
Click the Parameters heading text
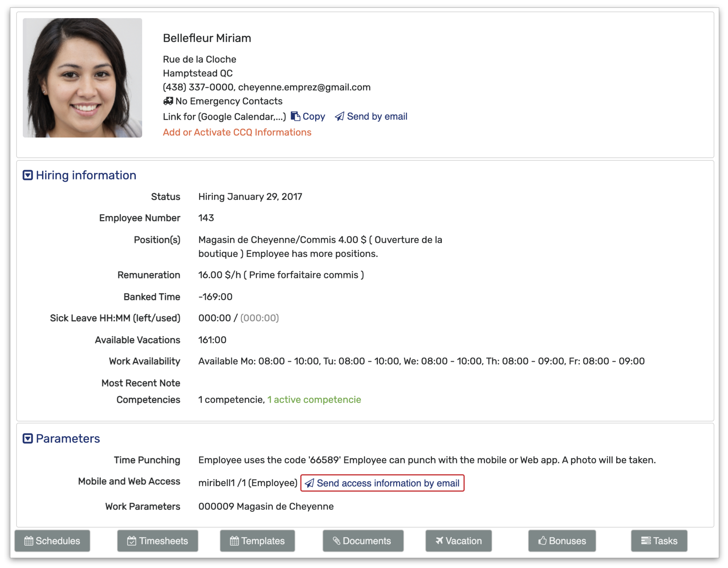coord(68,438)
